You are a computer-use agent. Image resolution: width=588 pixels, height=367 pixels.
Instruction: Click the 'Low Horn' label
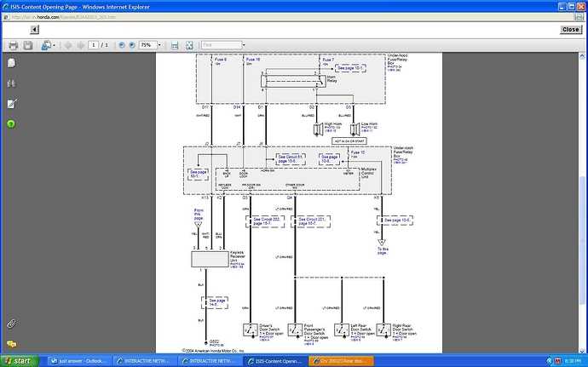[369, 123]
